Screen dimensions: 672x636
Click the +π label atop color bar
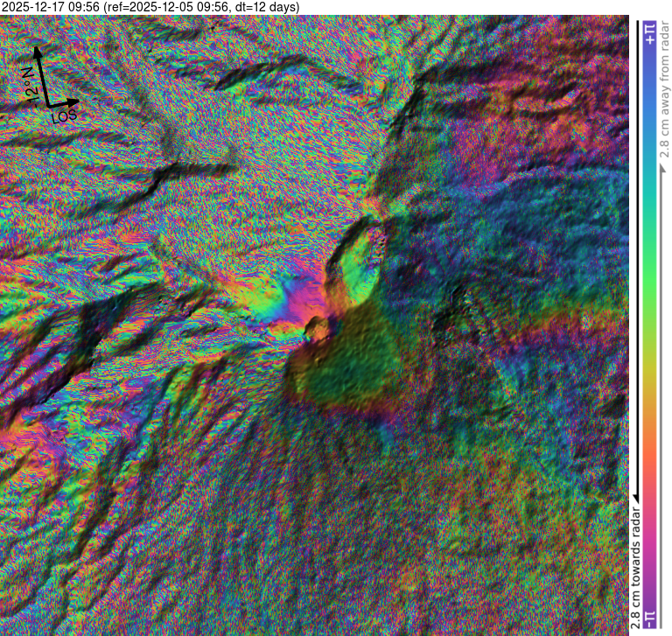(648, 33)
